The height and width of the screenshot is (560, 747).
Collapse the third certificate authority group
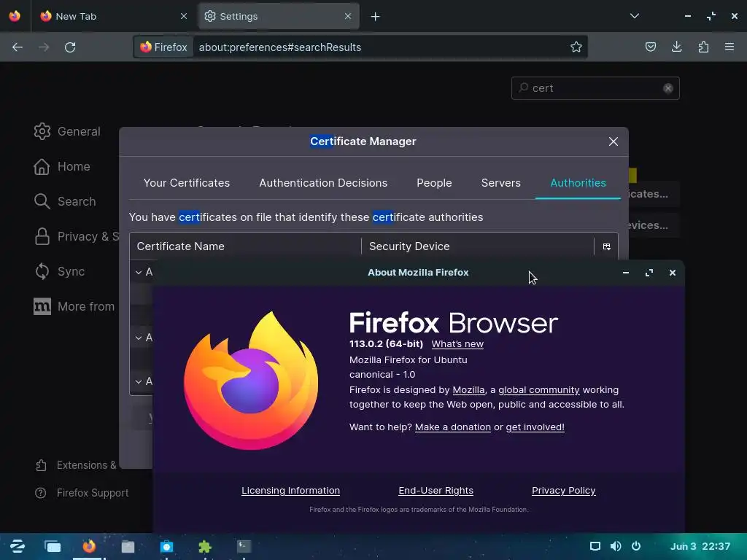139,381
